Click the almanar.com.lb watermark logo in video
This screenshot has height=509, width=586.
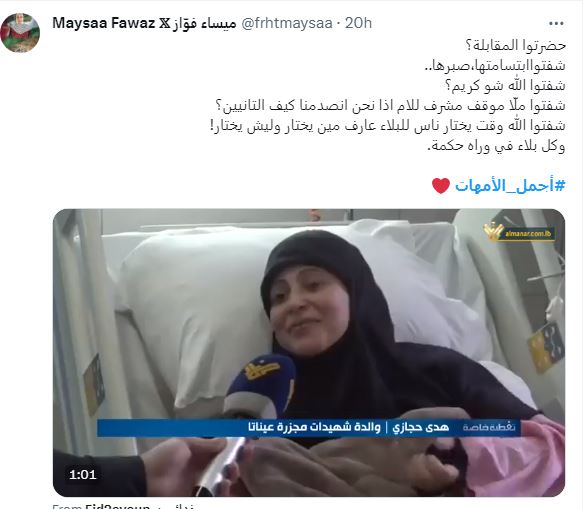[519, 232]
